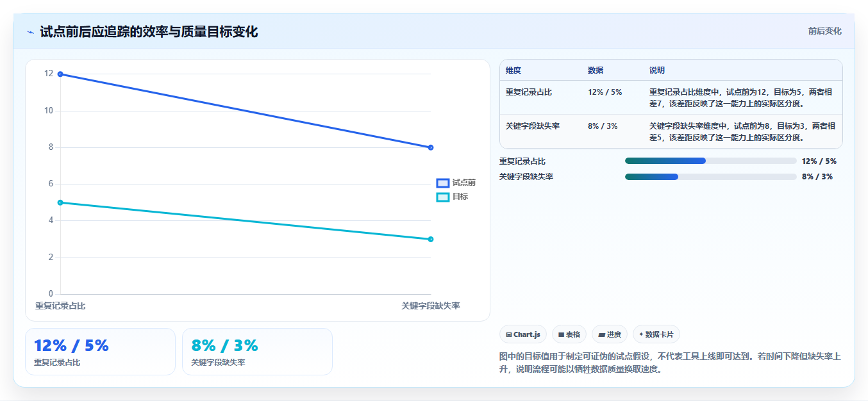
Task: Click 试点前 data point at value 12
Action: tap(60, 74)
